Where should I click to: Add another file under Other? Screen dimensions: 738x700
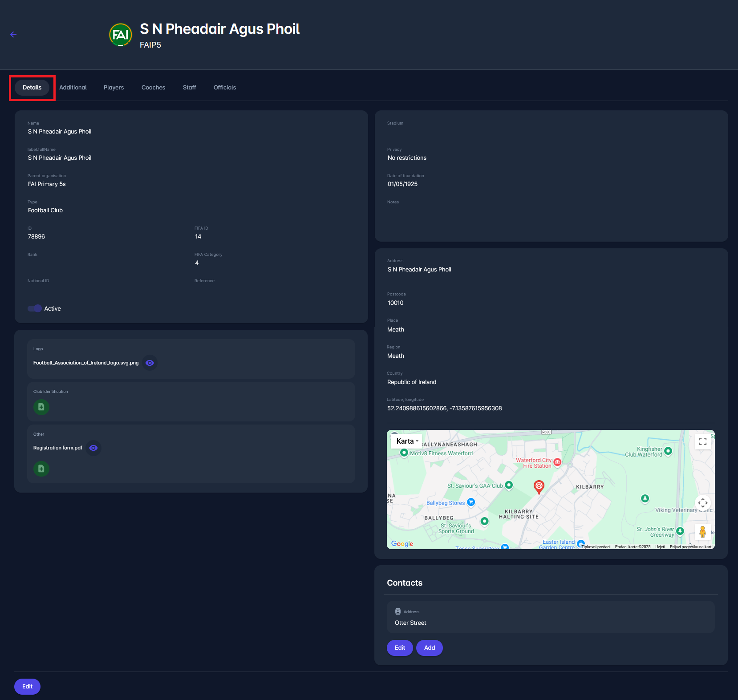(x=41, y=469)
